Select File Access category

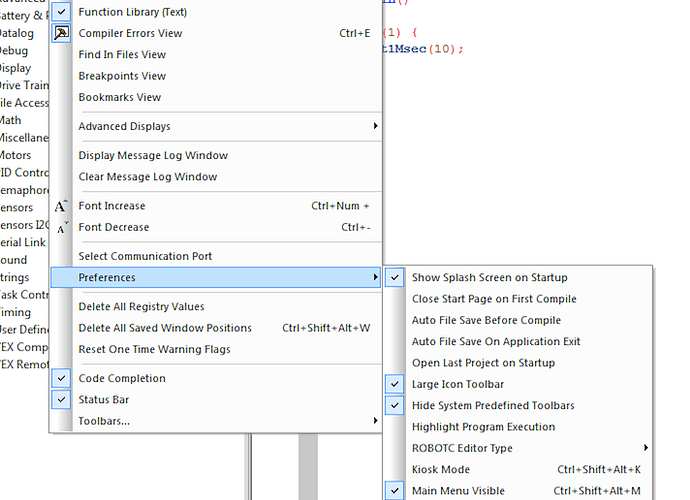tap(24, 103)
